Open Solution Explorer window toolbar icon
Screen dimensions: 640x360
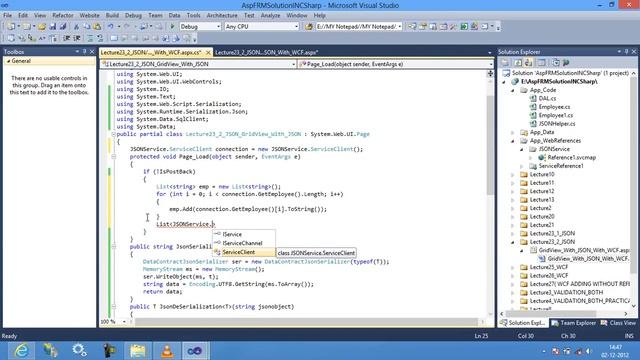(412, 27)
